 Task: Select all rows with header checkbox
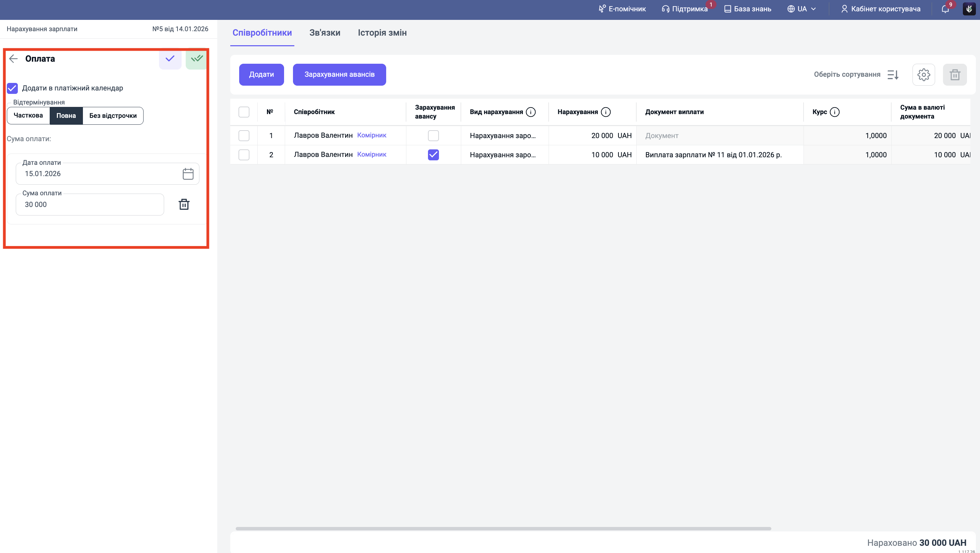point(244,112)
